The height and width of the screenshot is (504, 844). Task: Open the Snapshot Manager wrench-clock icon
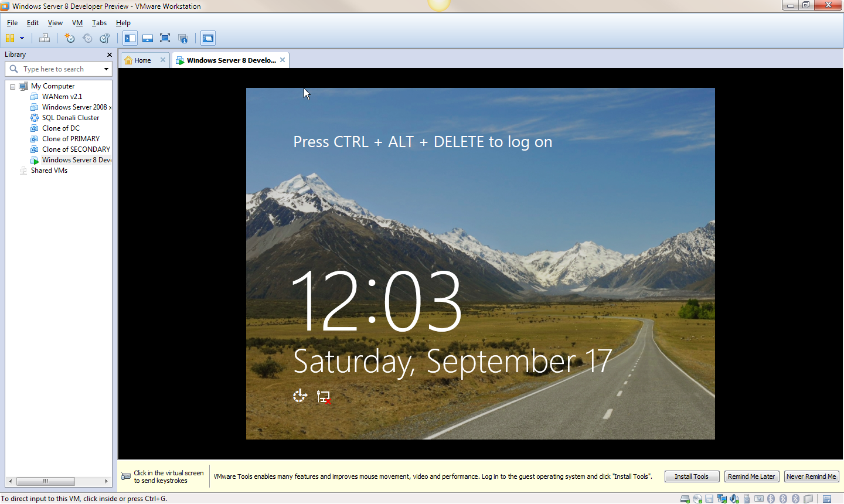pyautogui.click(x=105, y=38)
